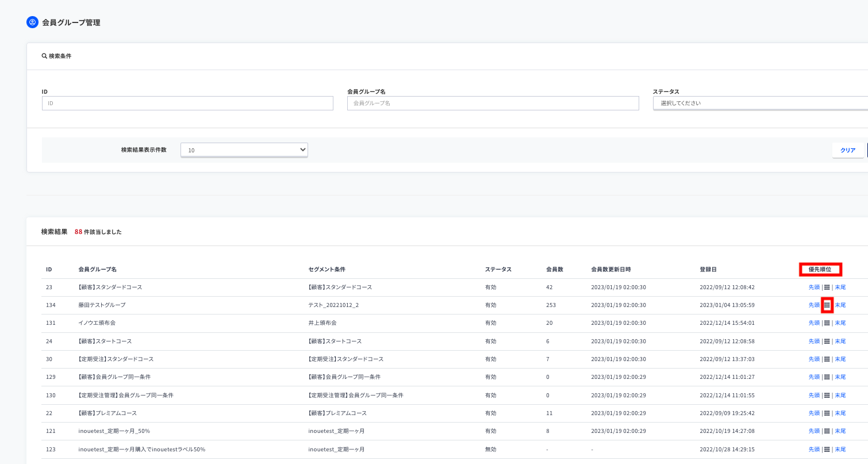Click 無効 status in ID 123 row
The height and width of the screenshot is (464, 868).
click(491, 450)
